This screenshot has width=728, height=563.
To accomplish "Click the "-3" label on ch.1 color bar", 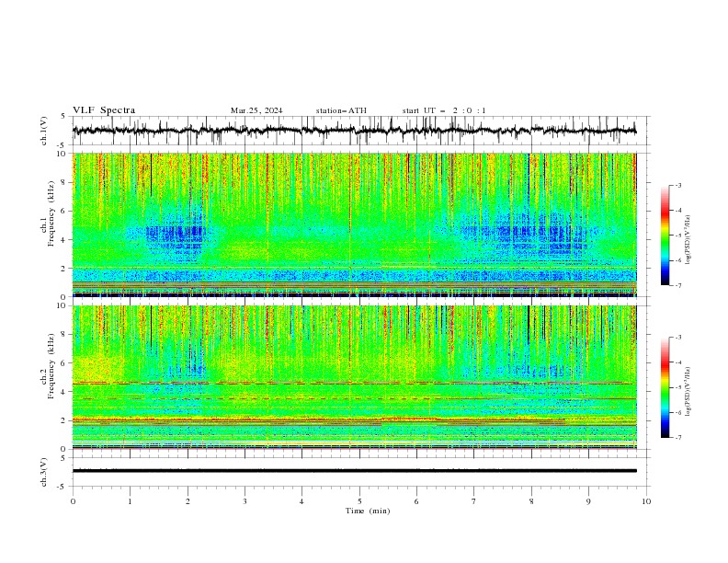I will coord(677,185).
